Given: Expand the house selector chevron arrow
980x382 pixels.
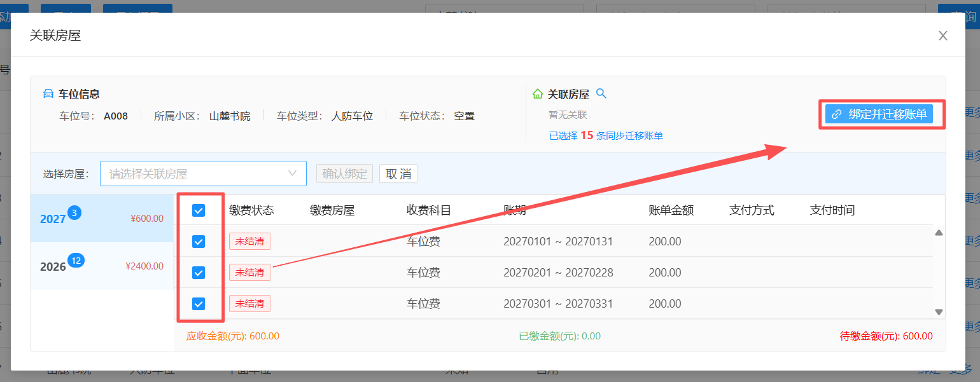Looking at the screenshot, I should 293,174.
